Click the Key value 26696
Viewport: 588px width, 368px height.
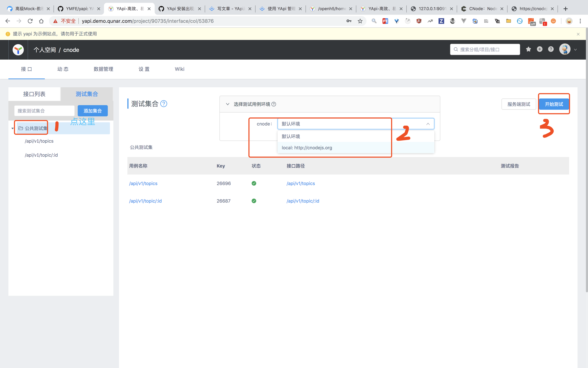click(x=224, y=183)
